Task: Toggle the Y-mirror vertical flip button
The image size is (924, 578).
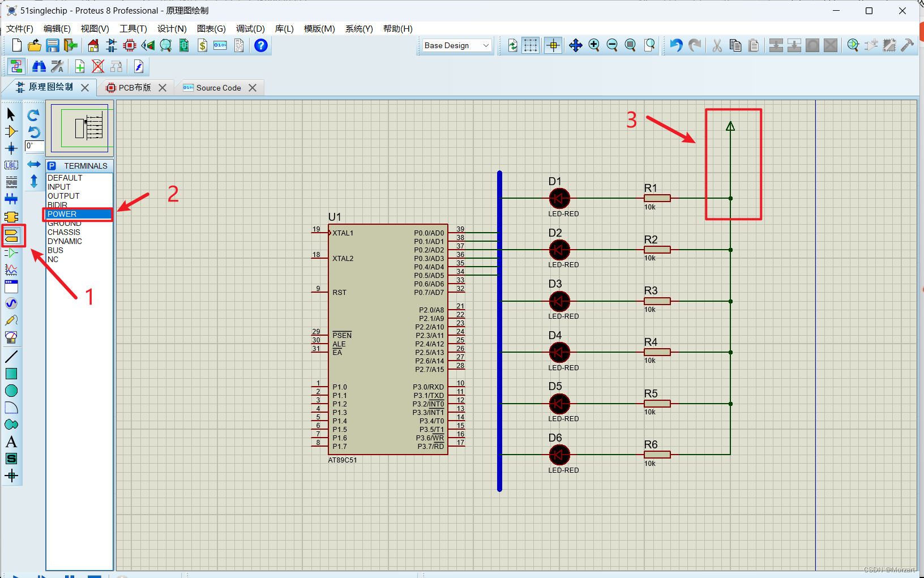Action: pos(34,181)
